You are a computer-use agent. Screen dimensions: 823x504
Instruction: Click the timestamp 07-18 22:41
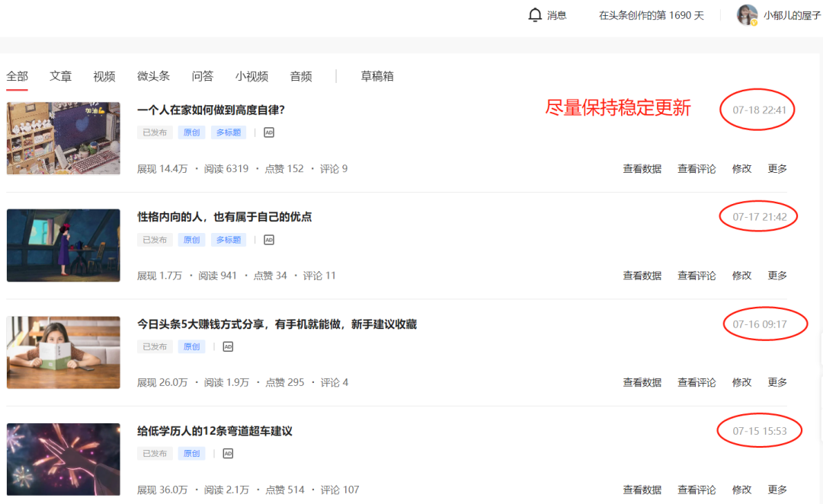point(760,110)
